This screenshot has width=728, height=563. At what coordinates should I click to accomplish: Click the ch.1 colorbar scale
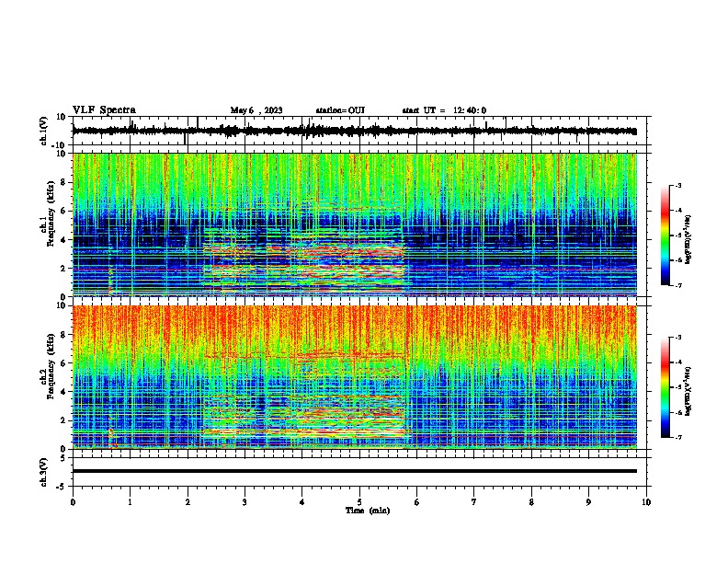coord(665,236)
